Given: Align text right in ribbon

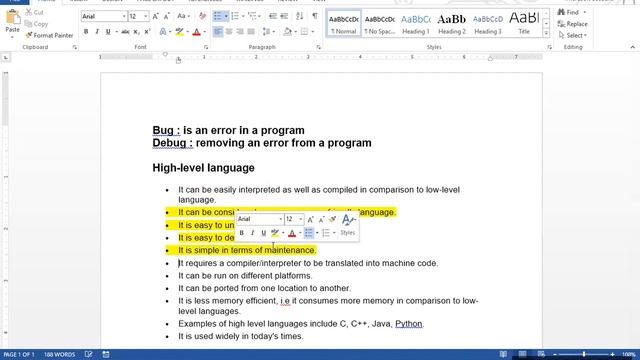Looking at the screenshot, I should (240, 31).
